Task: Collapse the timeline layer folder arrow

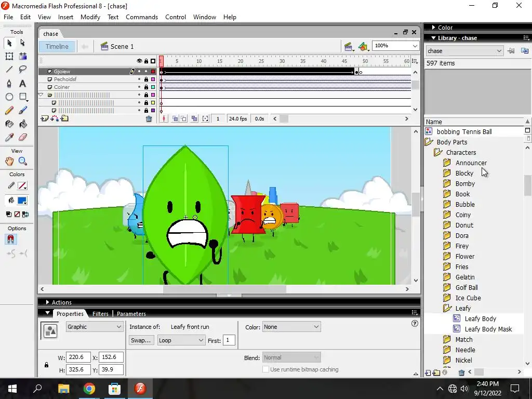Action: [x=41, y=95]
